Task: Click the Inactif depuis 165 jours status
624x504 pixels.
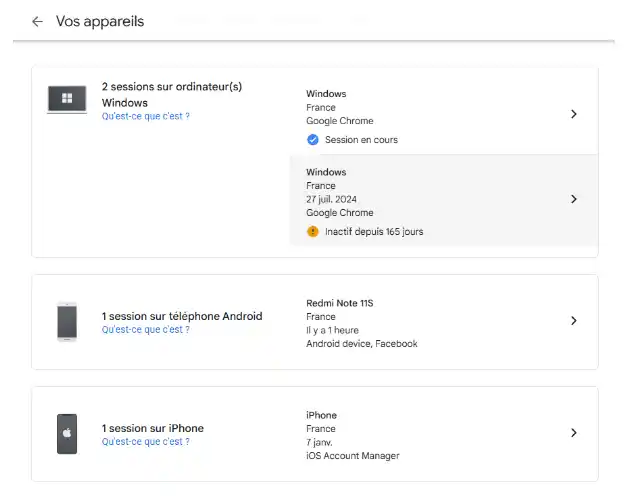Action: [x=374, y=232]
